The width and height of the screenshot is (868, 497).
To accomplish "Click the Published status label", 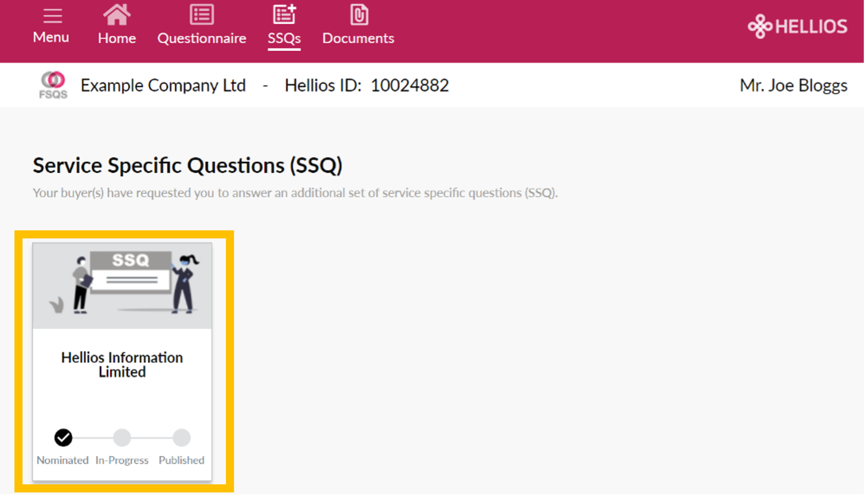I will pos(181,460).
